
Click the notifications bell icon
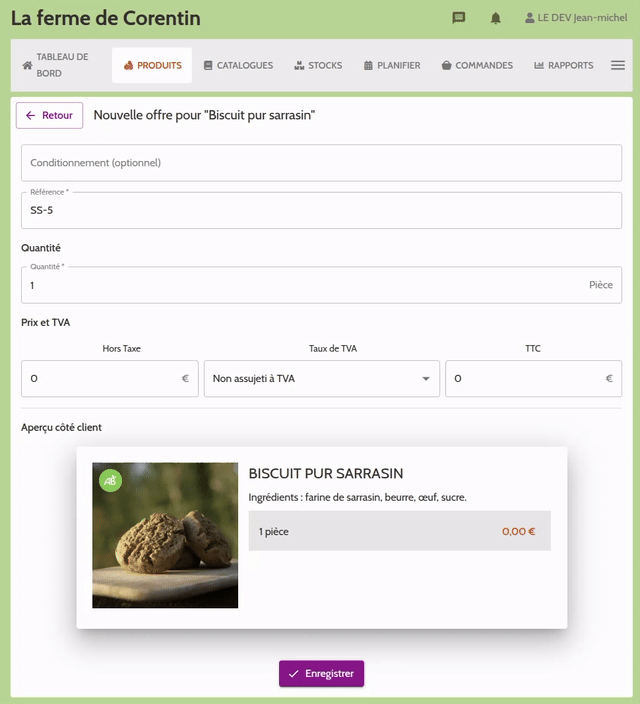495,18
